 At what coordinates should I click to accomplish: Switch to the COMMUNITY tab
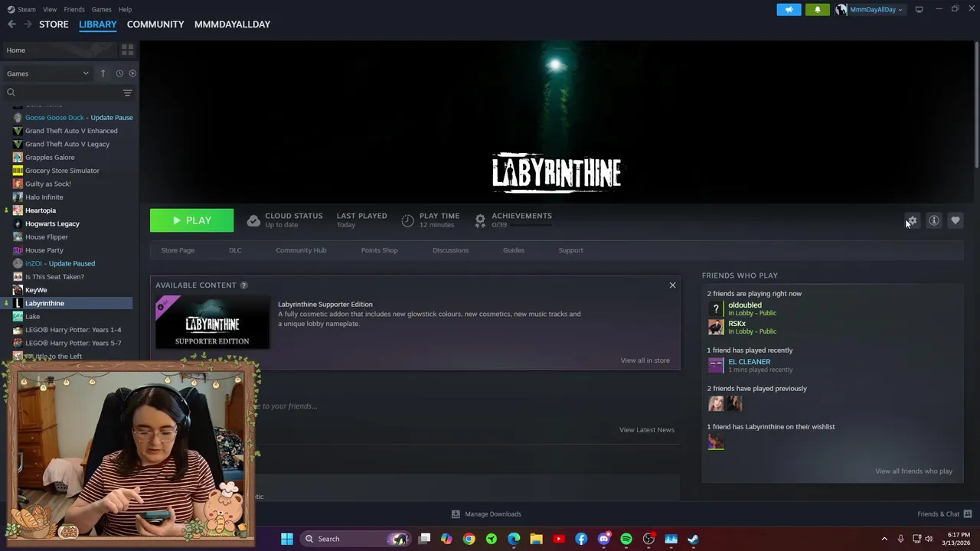(155, 24)
